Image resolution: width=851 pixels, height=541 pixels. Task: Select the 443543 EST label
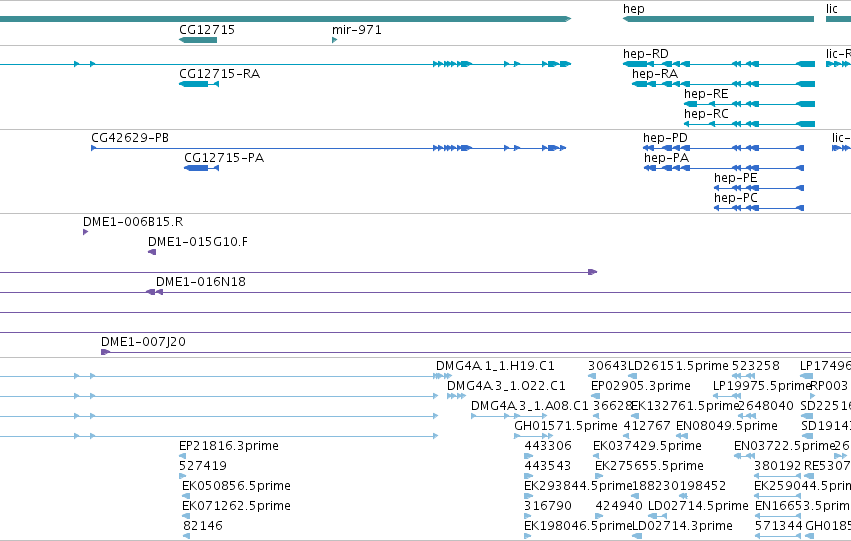pyautogui.click(x=548, y=466)
